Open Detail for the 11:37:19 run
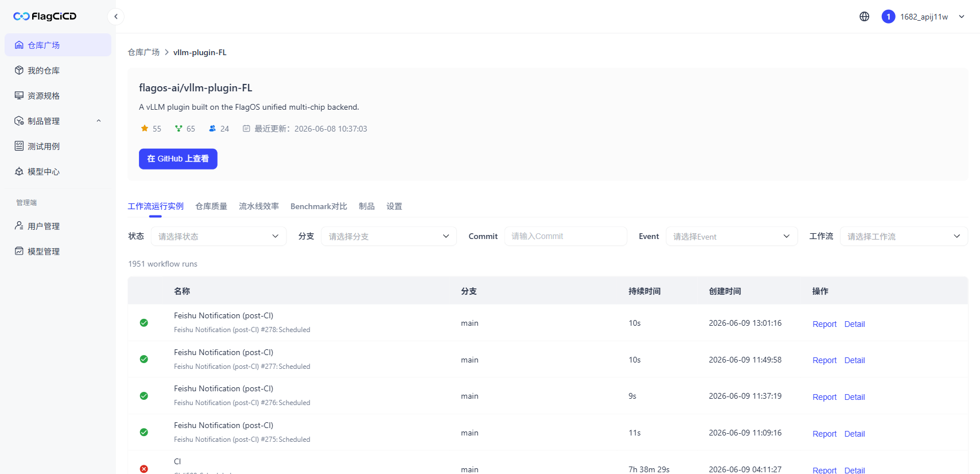Viewport: 980px width, 474px height. [x=854, y=397]
